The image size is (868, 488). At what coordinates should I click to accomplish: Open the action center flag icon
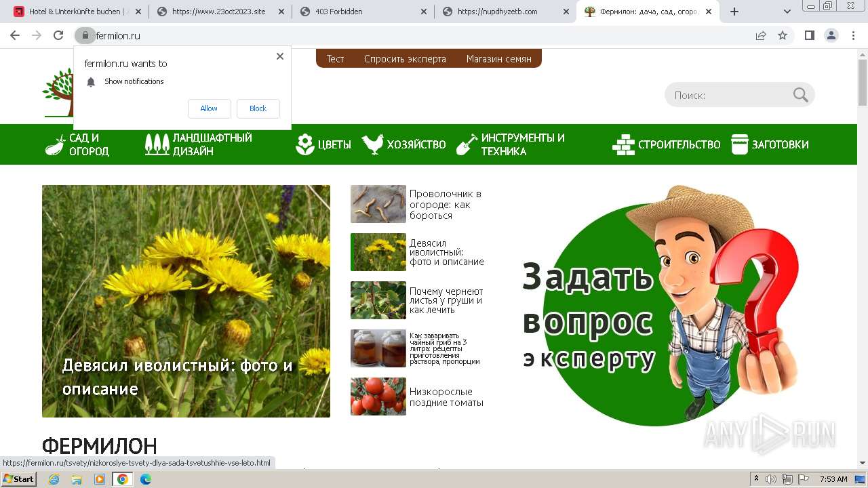[803, 479]
